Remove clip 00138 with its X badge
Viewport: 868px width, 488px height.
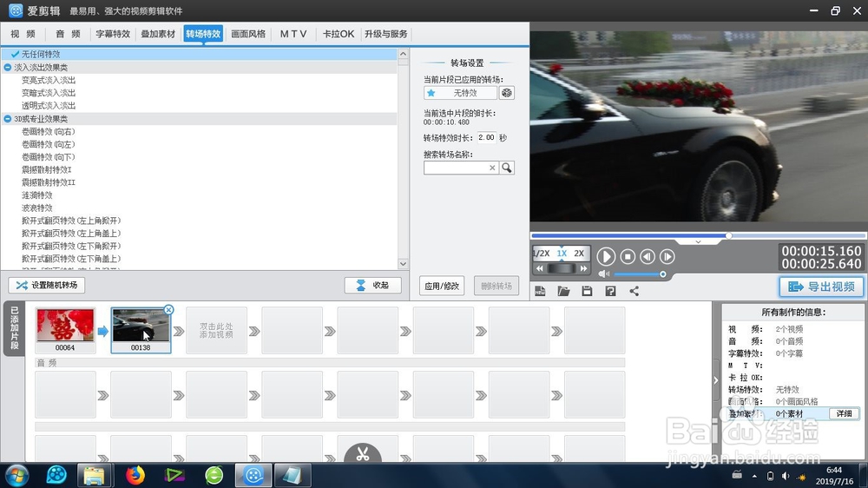pyautogui.click(x=169, y=310)
